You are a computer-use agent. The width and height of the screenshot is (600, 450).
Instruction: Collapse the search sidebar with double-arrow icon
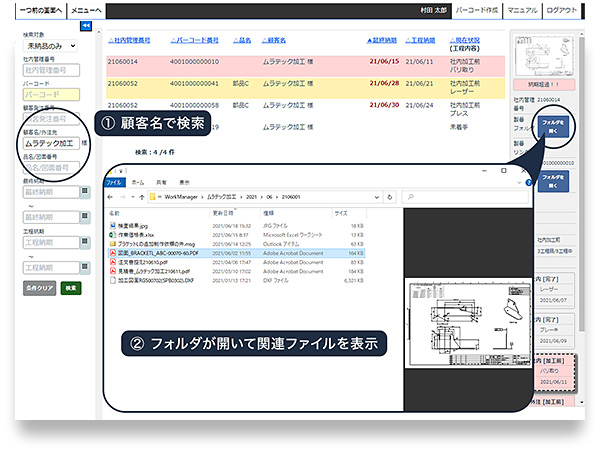pyautogui.click(x=87, y=25)
